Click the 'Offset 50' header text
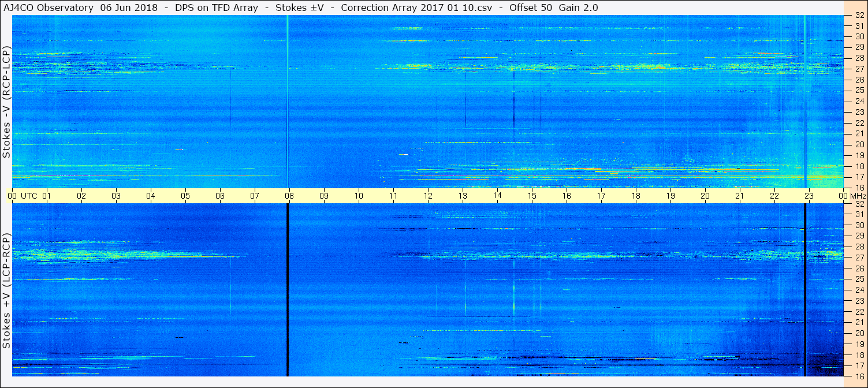Screen dimensions: 868x388 530,8
